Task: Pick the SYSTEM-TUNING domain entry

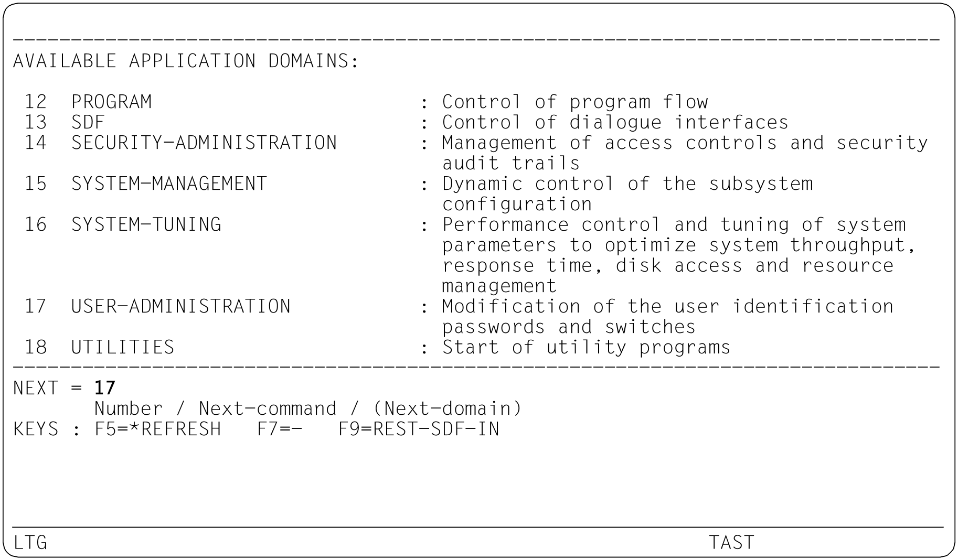Action: [x=146, y=224]
